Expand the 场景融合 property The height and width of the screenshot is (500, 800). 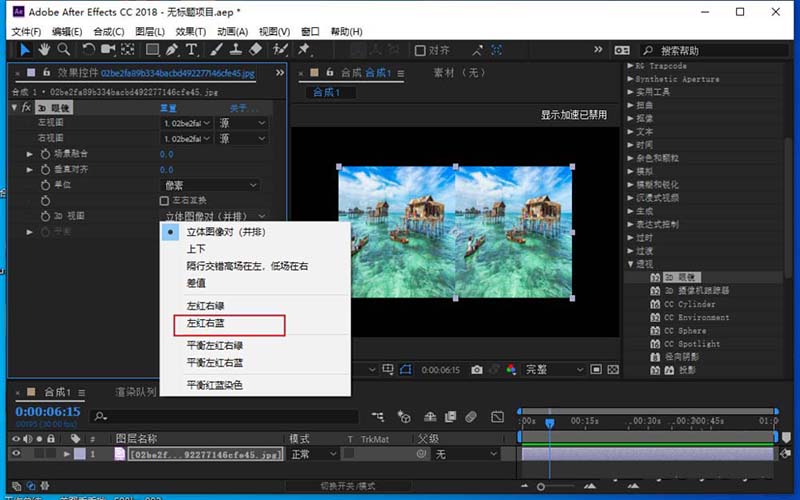30,154
